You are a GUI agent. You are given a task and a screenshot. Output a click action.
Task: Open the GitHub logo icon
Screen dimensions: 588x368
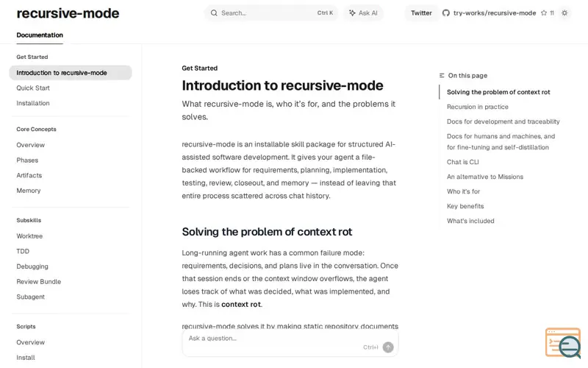tap(446, 13)
